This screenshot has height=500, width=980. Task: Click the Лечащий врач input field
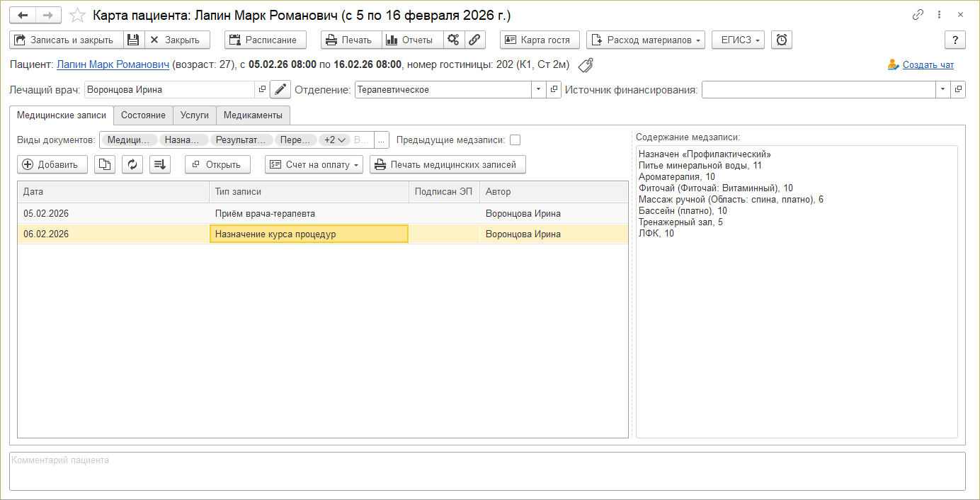(x=169, y=90)
